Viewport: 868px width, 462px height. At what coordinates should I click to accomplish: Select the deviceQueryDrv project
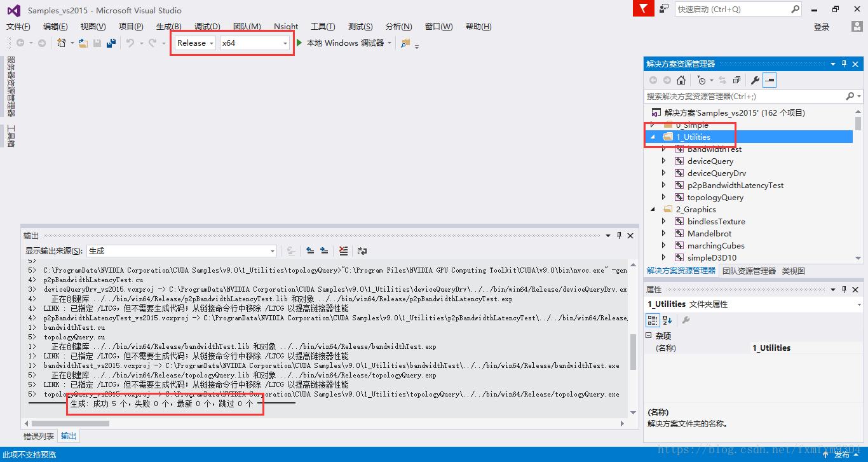(x=717, y=173)
